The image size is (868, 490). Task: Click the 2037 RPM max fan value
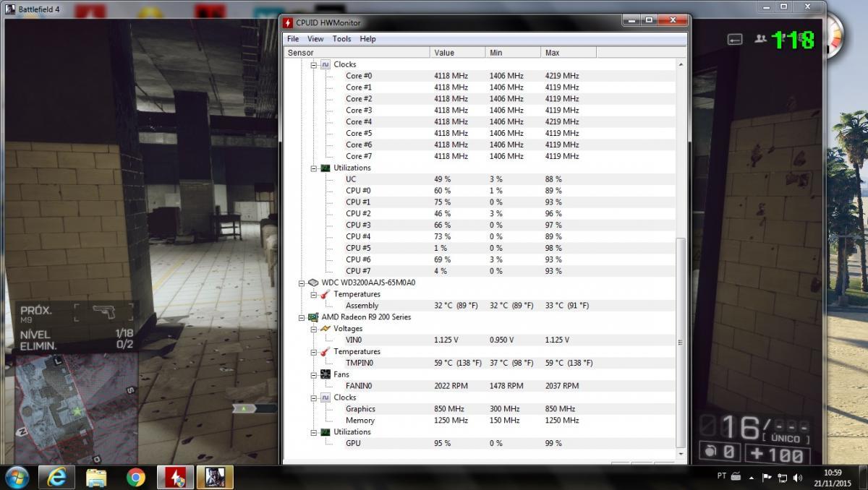point(561,386)
